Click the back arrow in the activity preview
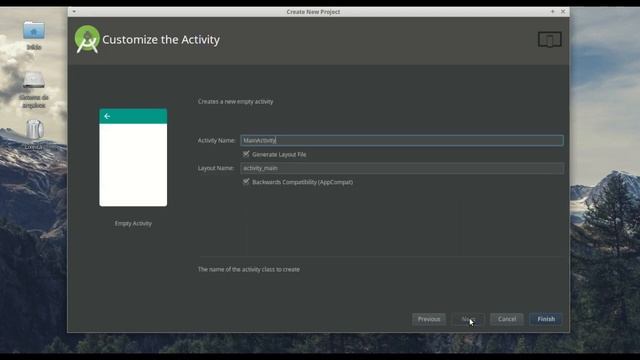The image size is (640, 360). click(107, 116)
